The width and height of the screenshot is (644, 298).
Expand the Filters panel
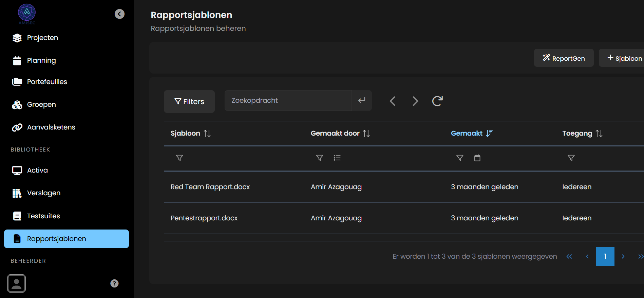[x=189, y=101]
